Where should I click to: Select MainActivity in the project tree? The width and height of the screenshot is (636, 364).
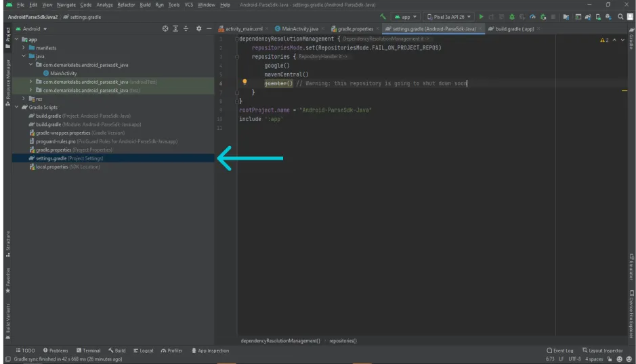pyautogui.click(x=60, y=73)
